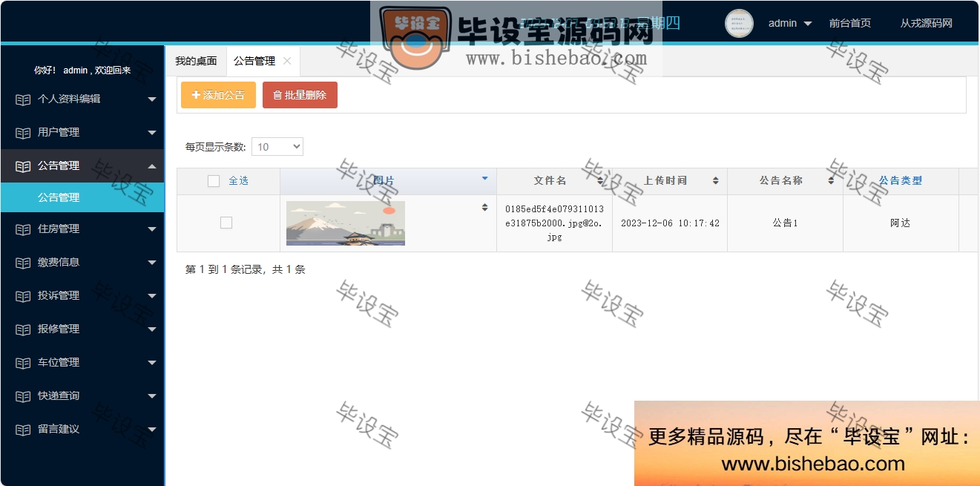Image resolution: width=980 pixels, height=486 pixels.
Task: Click the book icon beside 报修管理
Action: point(23,329)
